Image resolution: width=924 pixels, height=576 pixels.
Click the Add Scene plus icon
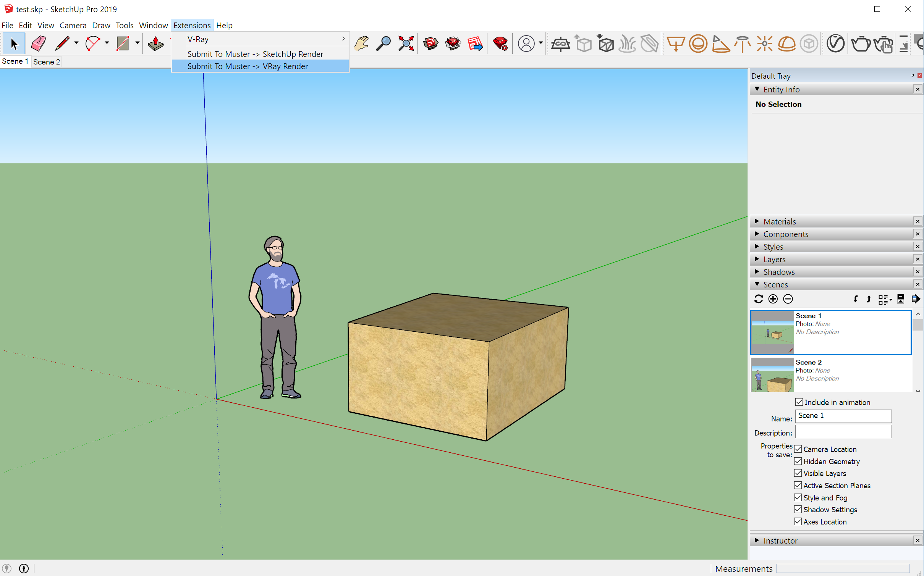[x=773, y=299]
